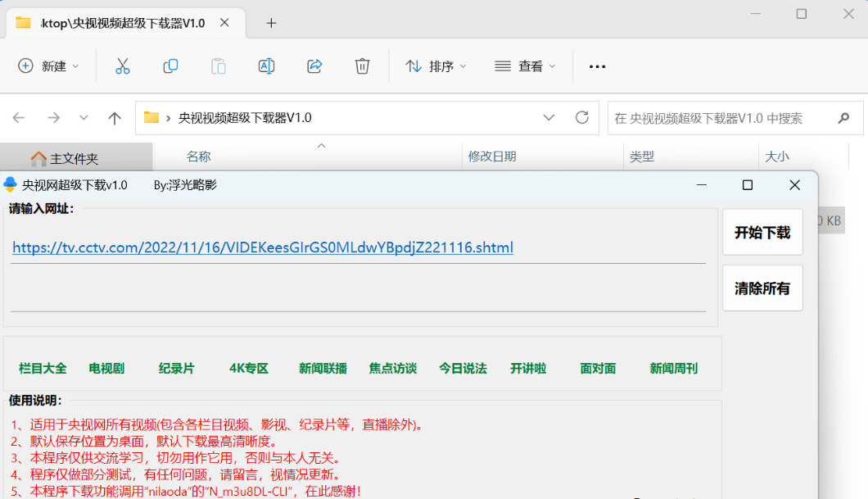Click the Share icon
The height and width of the screenshot is (499, 868).
(314, 66)
